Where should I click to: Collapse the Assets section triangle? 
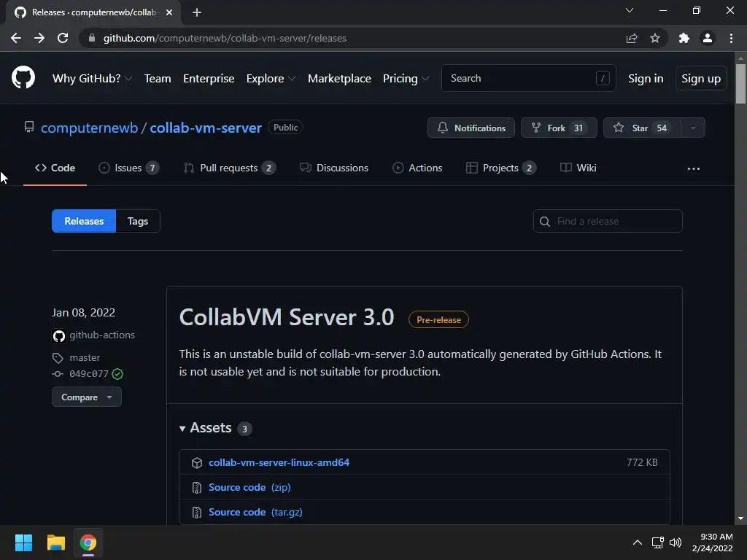click(182, 429)
